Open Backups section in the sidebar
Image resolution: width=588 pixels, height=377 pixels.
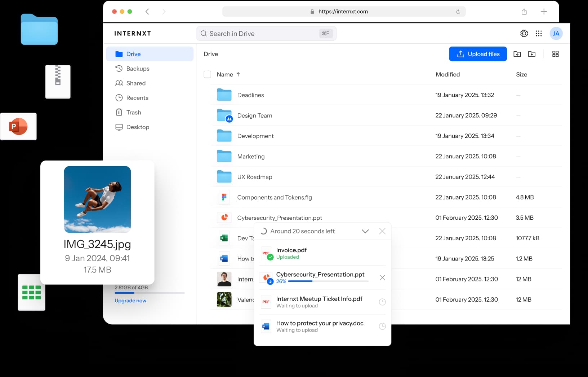point(137,68)
